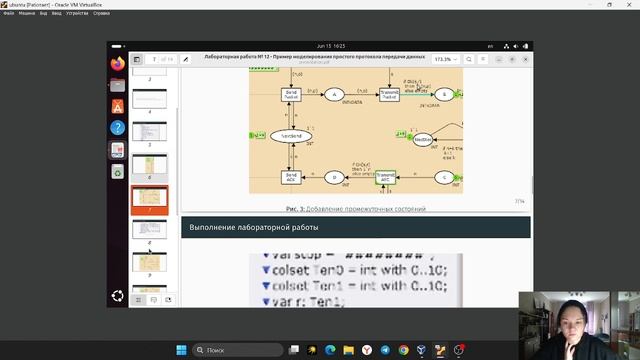
Task: Open the document viewer hamburger menu
Action: pyautogui.click(x=483, y=60)
